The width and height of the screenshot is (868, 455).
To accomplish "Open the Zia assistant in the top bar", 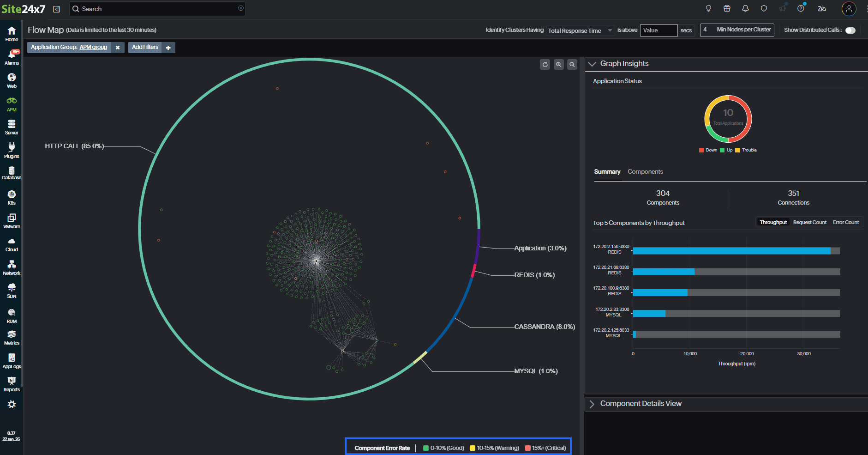I will (x=821, y=8).
